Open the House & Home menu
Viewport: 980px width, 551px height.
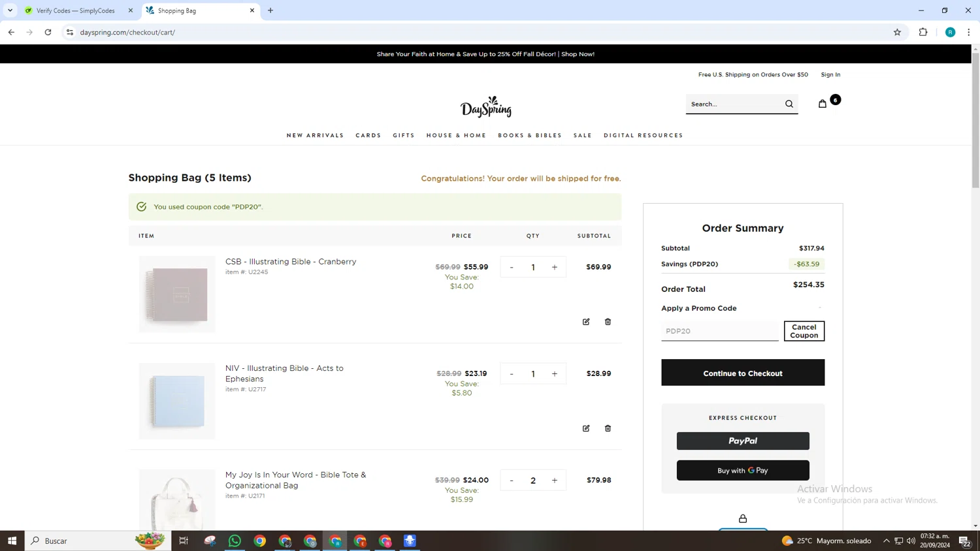click(x=456, y=136)
